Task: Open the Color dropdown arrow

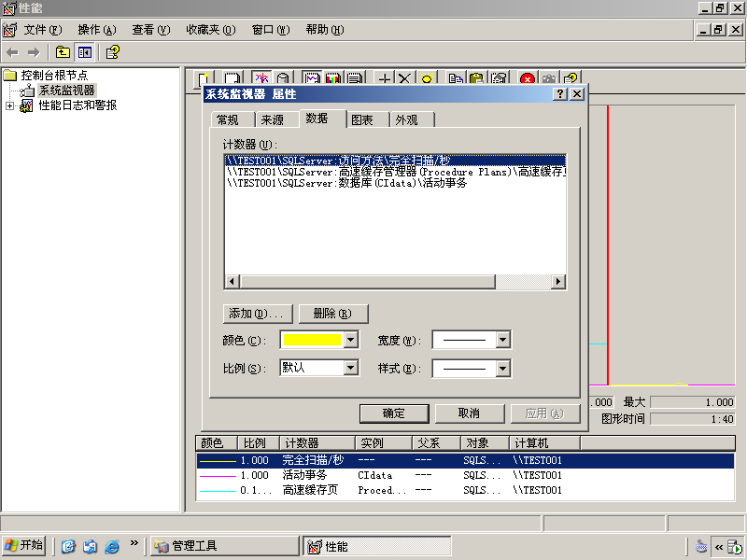Action: (x=351, y=340)
